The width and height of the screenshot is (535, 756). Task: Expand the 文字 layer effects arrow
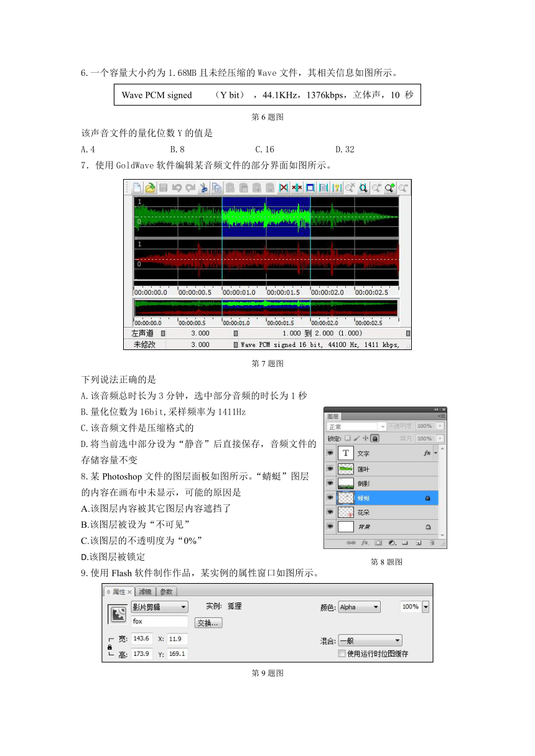tap(435, 453)
